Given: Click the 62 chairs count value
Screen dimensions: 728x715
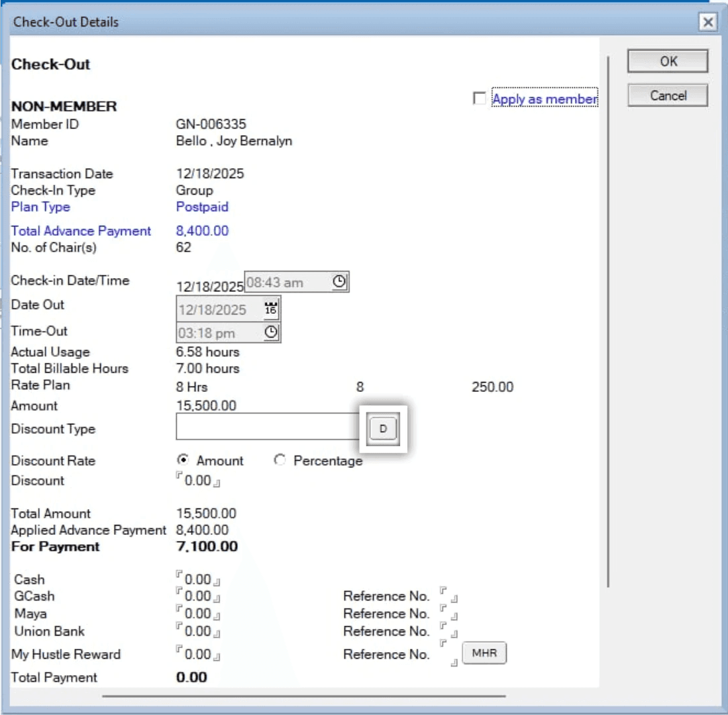Looking at the screenshot, I should pos(183,248).
